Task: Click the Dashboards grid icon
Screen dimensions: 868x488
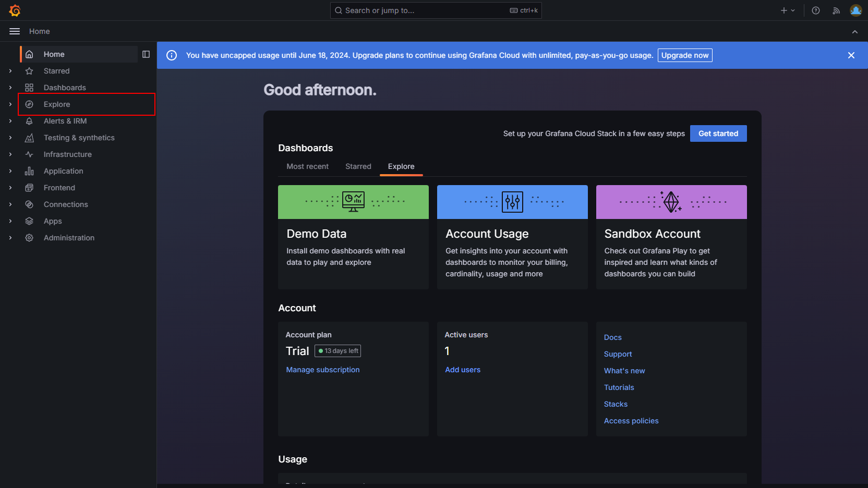Action: [x=29, y=88]
